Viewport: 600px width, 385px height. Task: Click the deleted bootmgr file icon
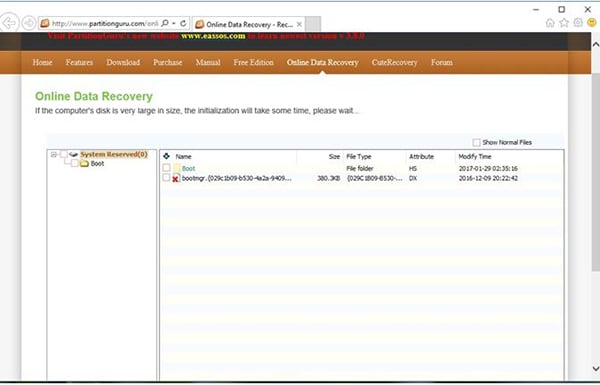click(x=176, y=178)
